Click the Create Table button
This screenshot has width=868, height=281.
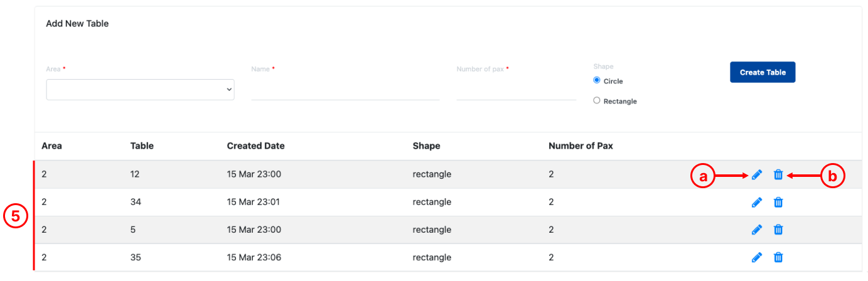(763, 72)
